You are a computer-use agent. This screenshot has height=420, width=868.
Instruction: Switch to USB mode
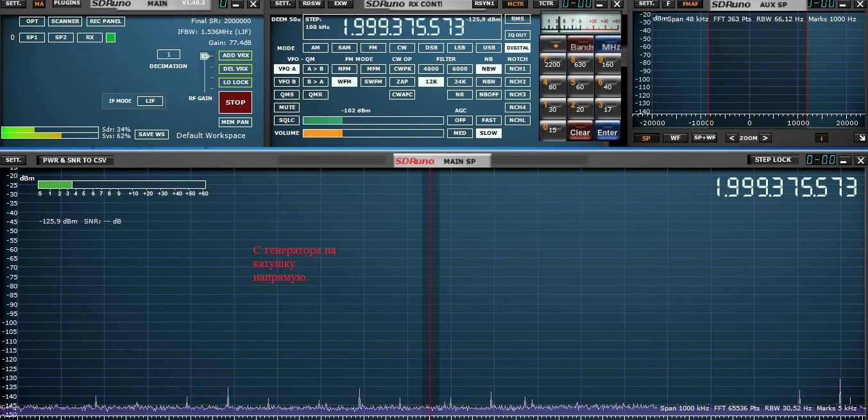pyautogui.click(x=489, y=48)
